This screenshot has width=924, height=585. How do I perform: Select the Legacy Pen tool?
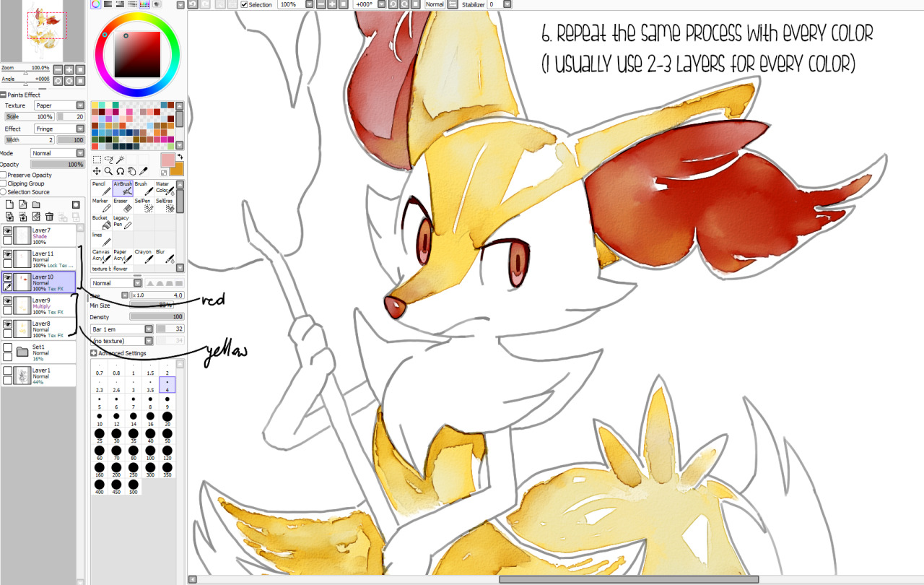[x=123, y=223]
